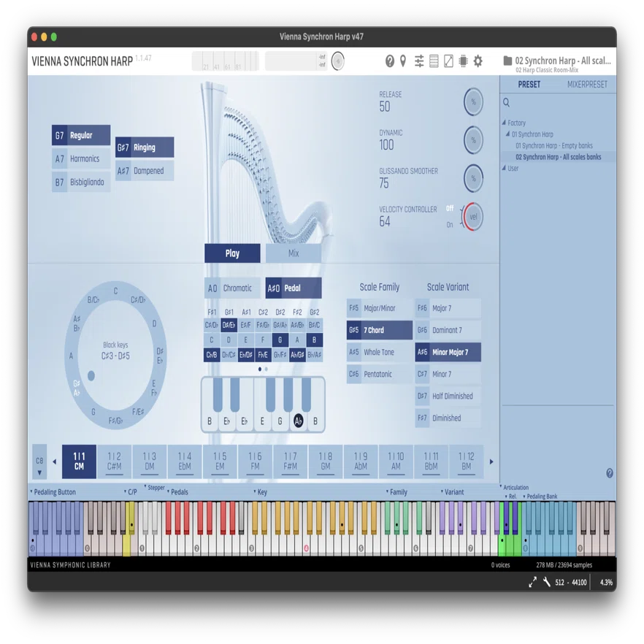This screenshot has height=644, width=644.
Task: Select the Harmonics A7 articulation
Action: click(x=81, y=158)
